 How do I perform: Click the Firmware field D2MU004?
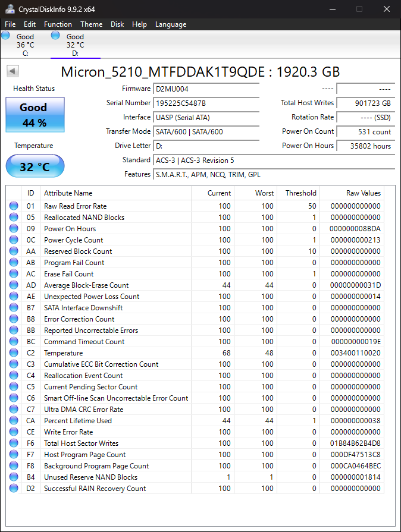pos(206,89)
